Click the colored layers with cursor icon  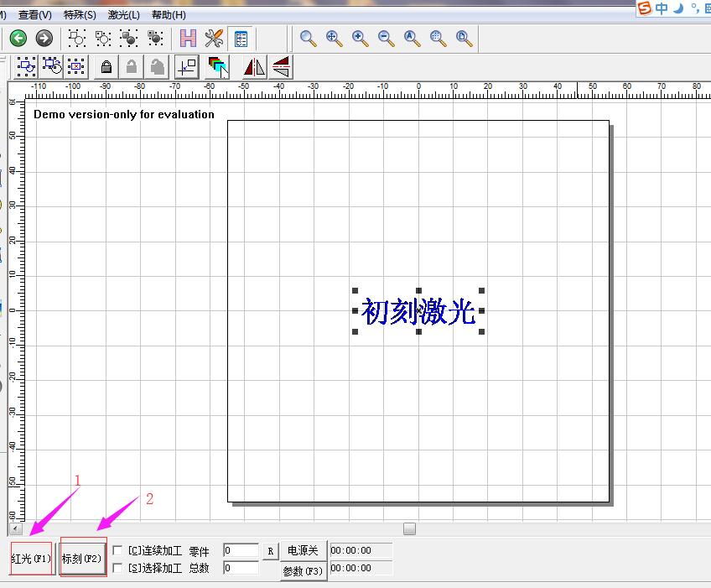[x=218, y=66]
